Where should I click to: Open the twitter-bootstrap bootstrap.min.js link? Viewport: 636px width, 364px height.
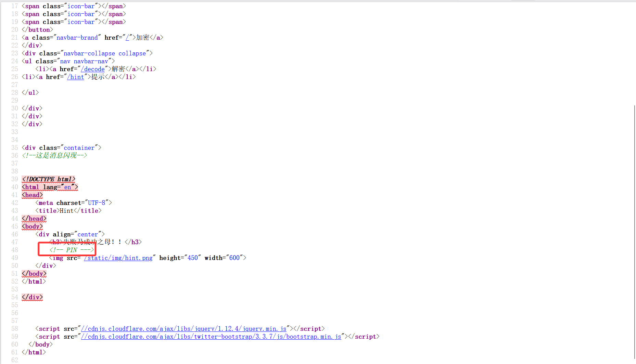click(211, 337)
